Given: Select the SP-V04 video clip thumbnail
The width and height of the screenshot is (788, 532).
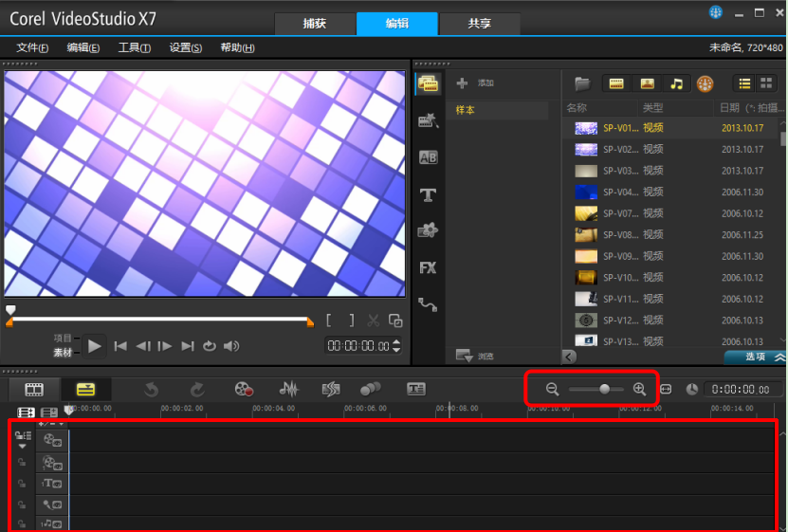Looking at the screenshot, I should 586,192.
